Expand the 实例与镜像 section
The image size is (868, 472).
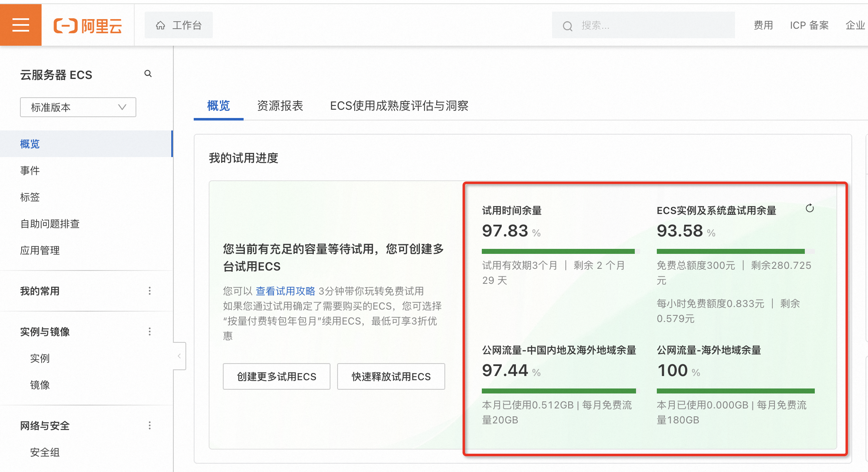45,332
